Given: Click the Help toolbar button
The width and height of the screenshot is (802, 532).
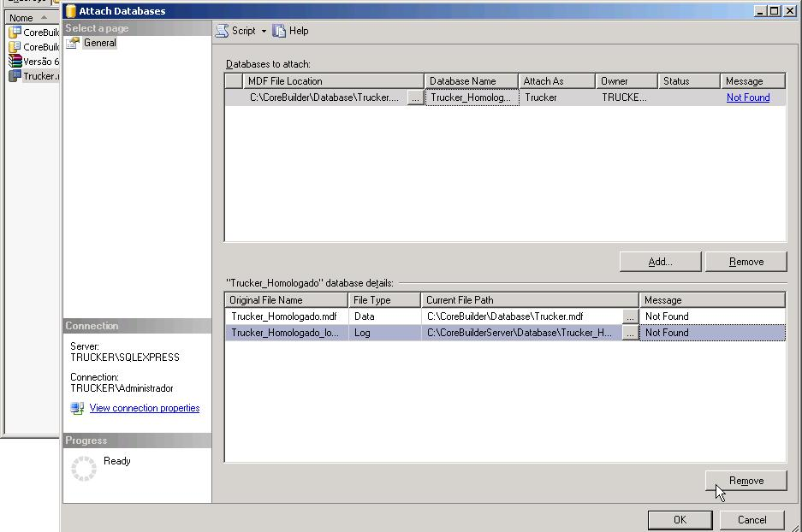Looking at the screenshot, I should [290, 31].
